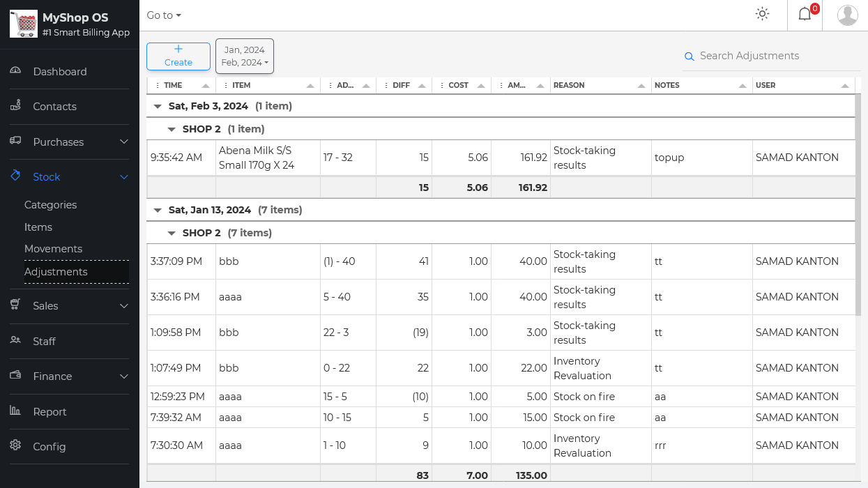The width and height of the screenshot is (868, 488).
Task: Open notifications bell icon
Action: click(x=805, y=14)
